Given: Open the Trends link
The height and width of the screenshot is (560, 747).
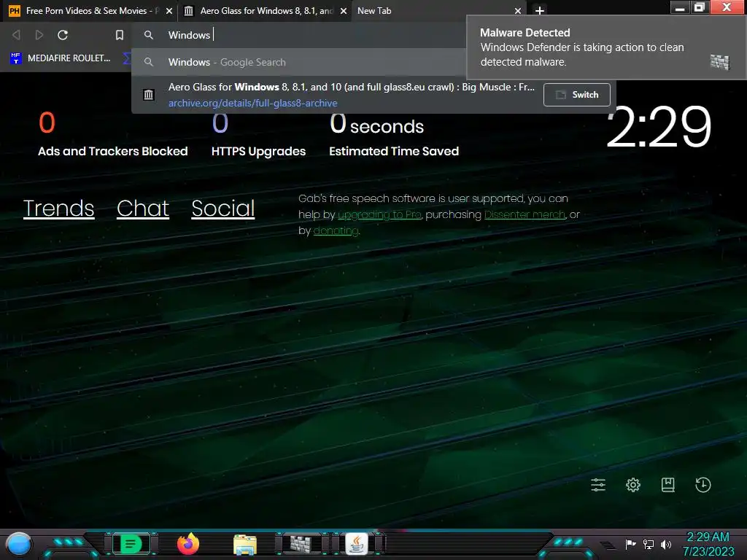Looking at the screenshot, I should click(x=58, y=209).
